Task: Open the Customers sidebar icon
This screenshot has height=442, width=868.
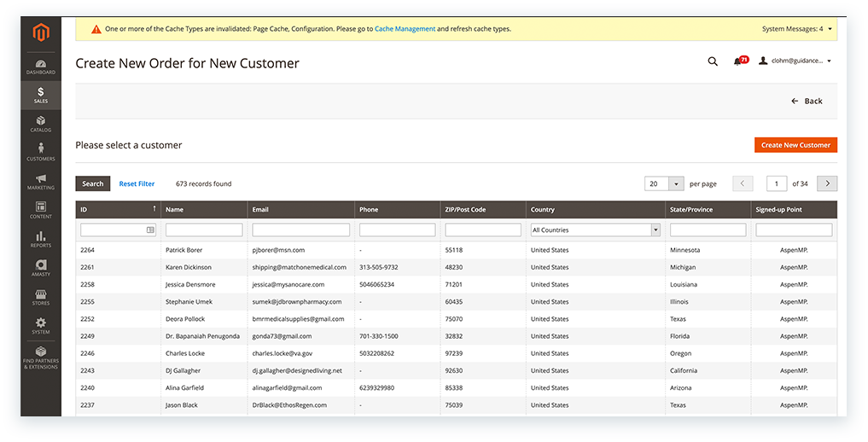Action: pyautogui.click(x=40, y=153)
